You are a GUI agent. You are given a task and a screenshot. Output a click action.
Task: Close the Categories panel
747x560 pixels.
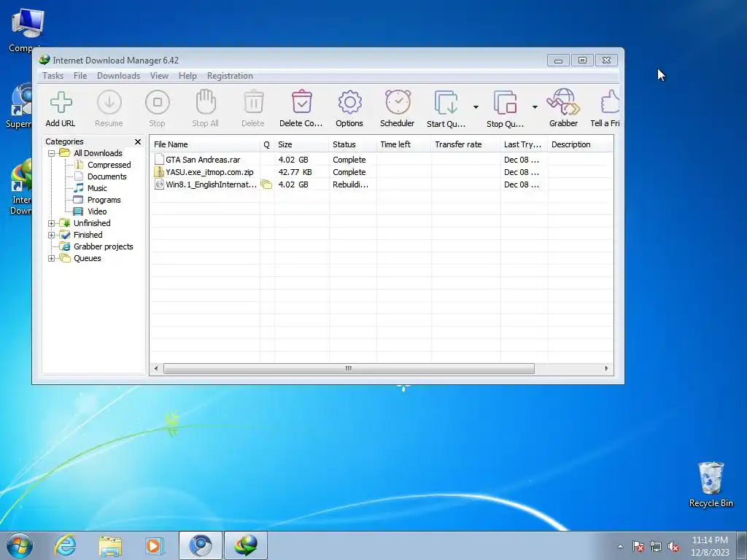tap(138, 142)
